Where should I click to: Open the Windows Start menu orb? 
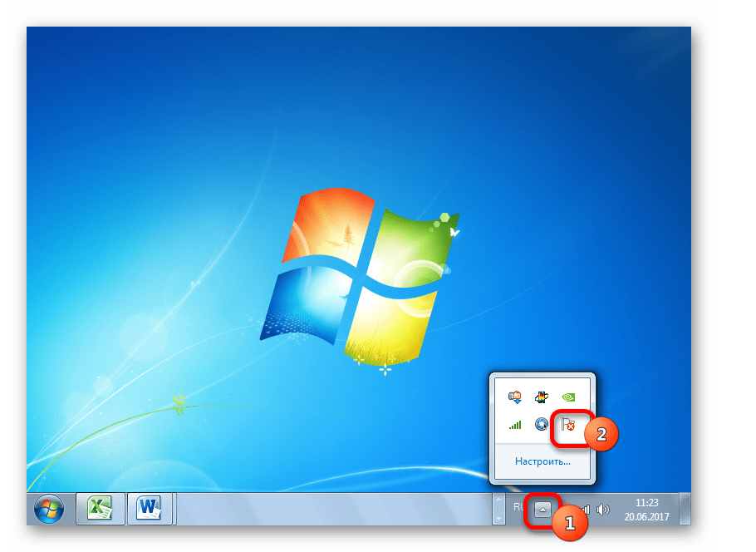click(49, 509)
